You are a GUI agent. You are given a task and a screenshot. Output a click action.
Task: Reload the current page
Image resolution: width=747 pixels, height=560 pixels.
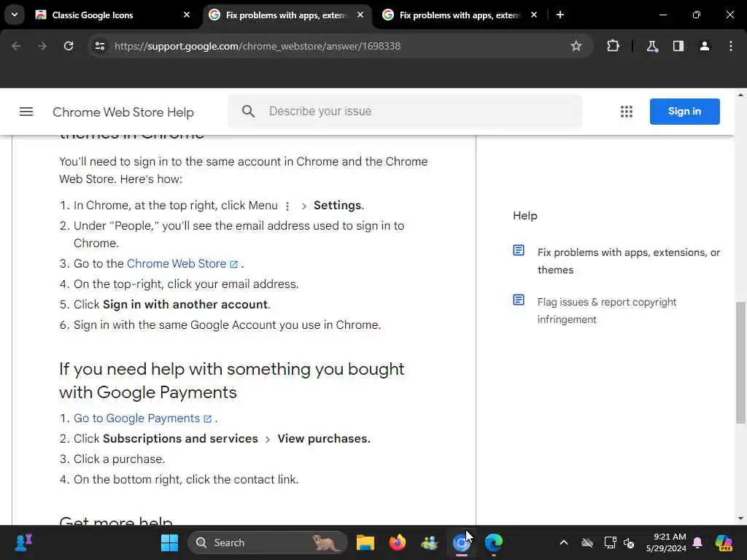(x=69, y=46)
